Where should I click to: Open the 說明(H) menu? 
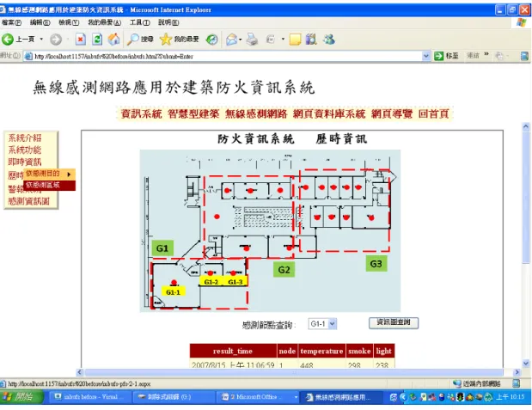click(x=168, y=22)
